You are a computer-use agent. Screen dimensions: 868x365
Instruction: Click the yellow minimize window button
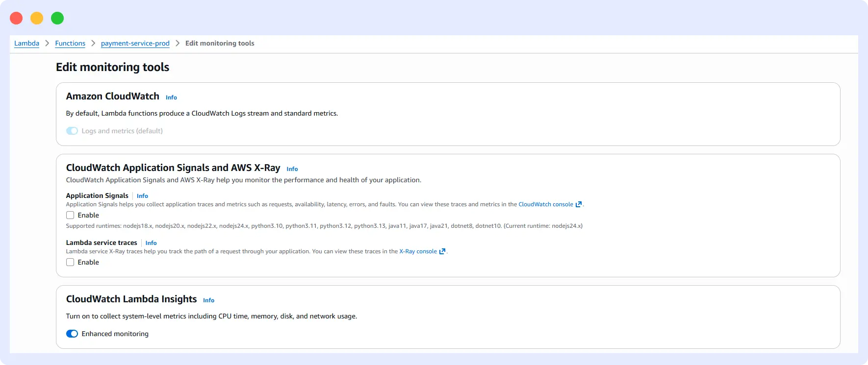coord(37,18)
